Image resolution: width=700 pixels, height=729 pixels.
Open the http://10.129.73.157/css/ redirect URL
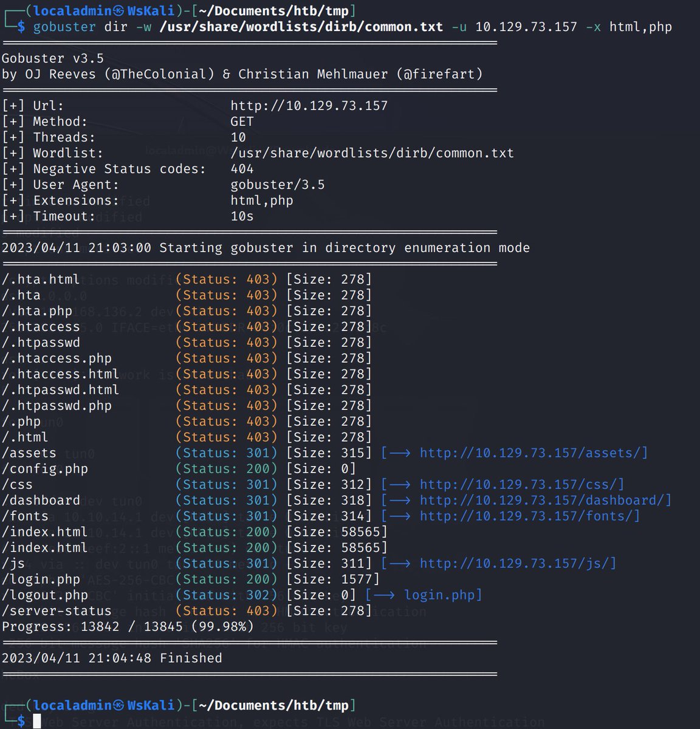522,485
